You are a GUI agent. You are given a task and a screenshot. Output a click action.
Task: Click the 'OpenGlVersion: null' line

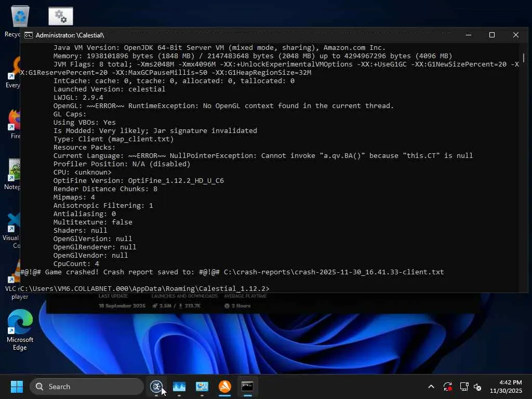coord(92,239)
